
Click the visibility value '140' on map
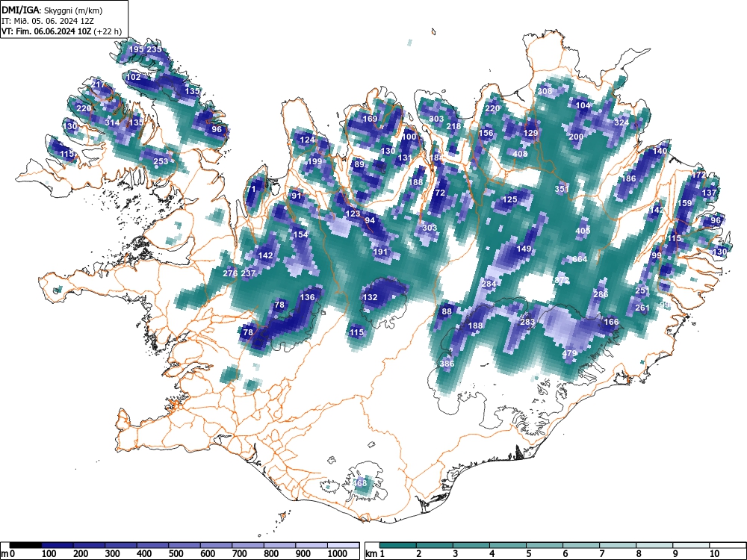pyautogui.click(x=660, y=151)
